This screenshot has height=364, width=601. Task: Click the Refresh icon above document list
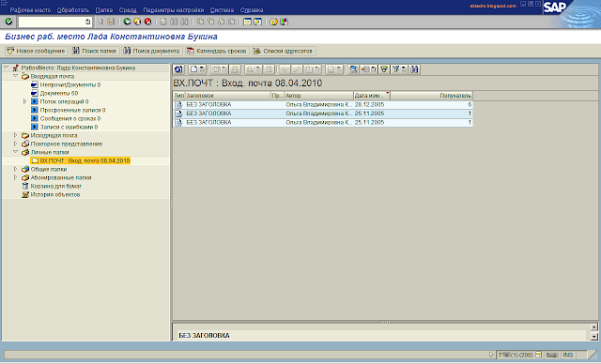tap(178, 69)
